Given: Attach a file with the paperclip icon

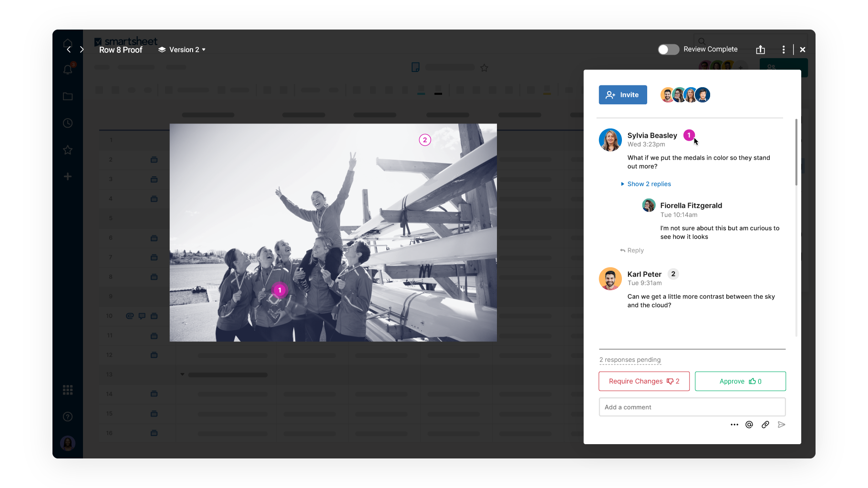Looking at the screenshot, I should click(x=765, y=424).
